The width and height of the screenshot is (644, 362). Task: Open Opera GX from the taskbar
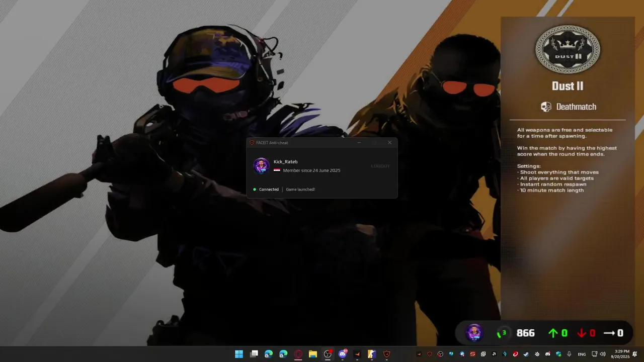click(x=298, y=354)
